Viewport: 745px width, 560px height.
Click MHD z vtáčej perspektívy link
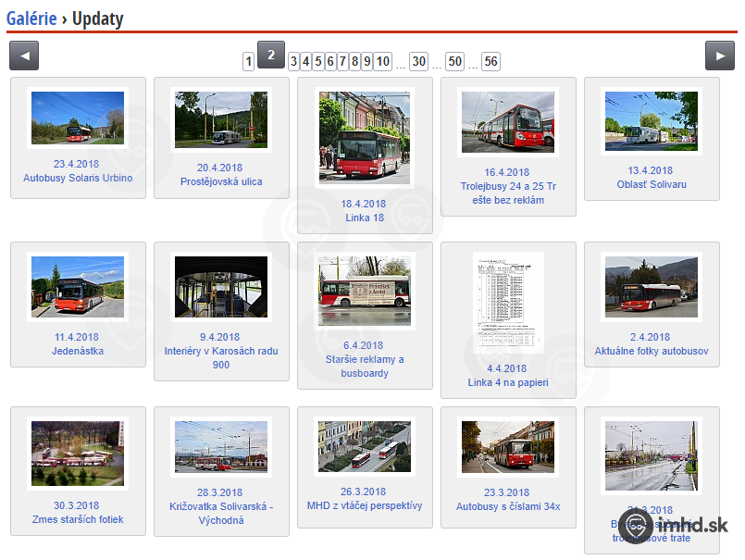tap(365, 505)
